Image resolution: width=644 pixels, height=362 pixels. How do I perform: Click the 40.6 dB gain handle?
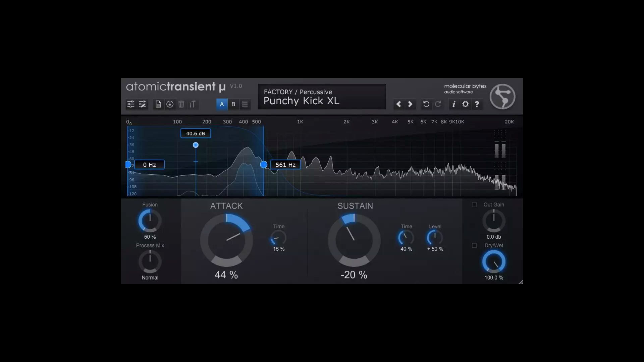tap(196, 145)
